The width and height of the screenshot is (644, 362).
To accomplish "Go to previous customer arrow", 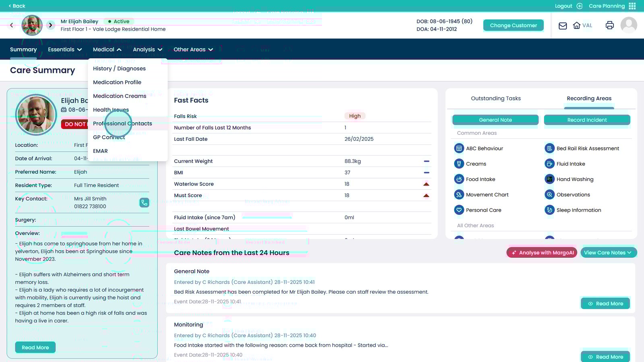I will (x=11, y=25).
